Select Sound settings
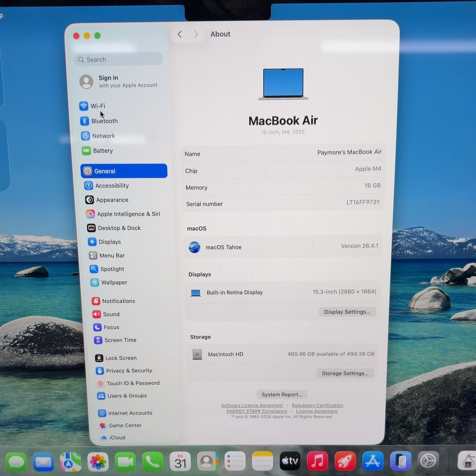This screenshot has height=476, width=476. coord(106,314)
